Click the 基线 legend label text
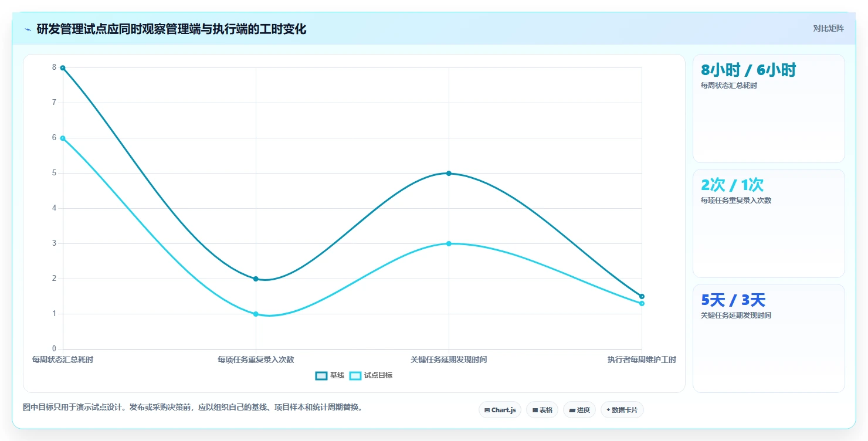The height and width of the screenshot is (441, 868). click(337, 375)
